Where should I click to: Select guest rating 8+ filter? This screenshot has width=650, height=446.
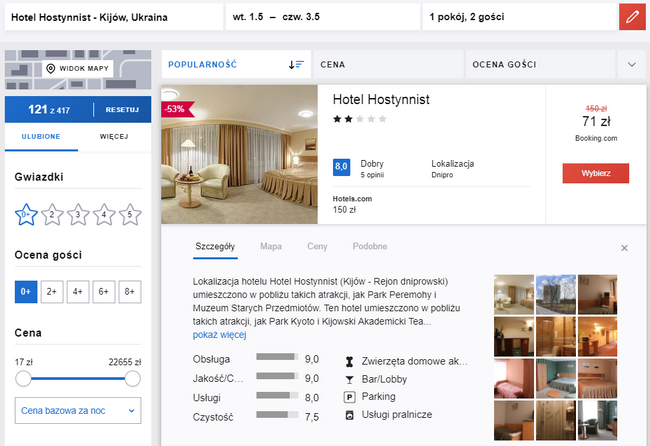click(130, 292)
